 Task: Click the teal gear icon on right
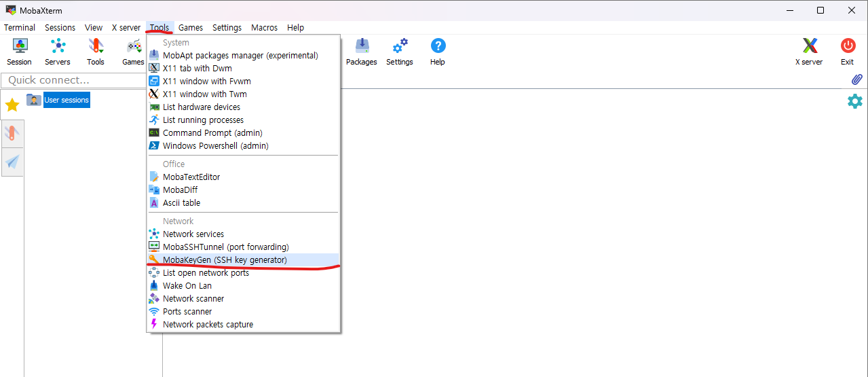pos(855,101)
